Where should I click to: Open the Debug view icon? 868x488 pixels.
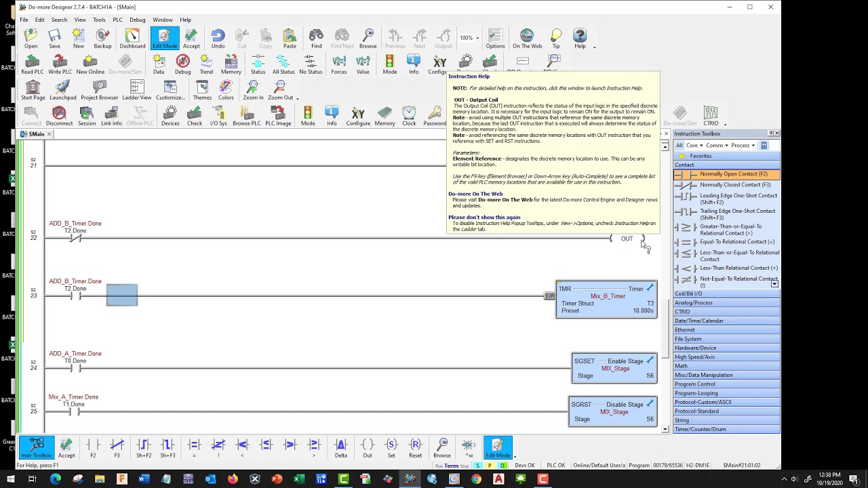[182, 65]
